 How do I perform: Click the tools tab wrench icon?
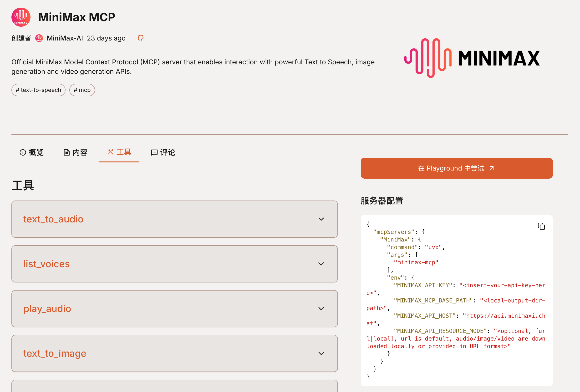[x=110, y=152]
